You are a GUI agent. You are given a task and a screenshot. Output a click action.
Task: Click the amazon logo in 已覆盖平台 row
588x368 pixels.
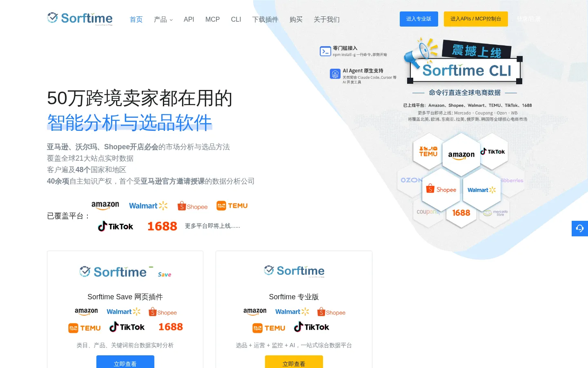click(105, 205)
